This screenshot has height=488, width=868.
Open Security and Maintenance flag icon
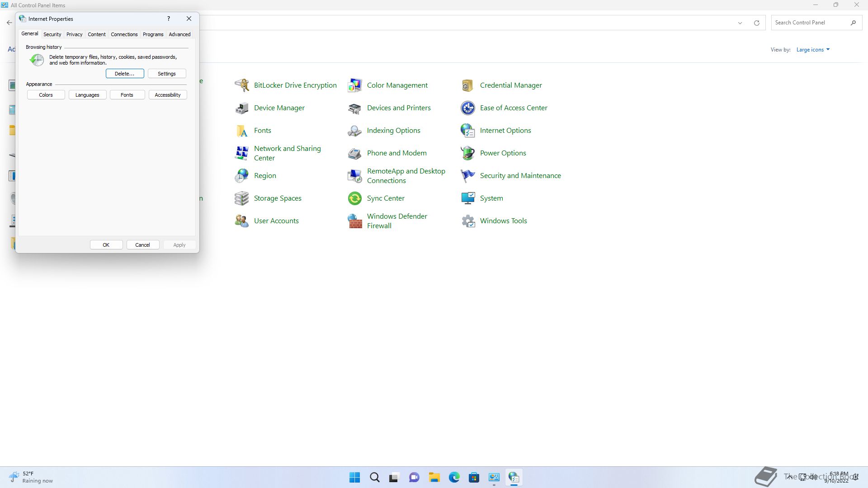(x=468, y=175)
